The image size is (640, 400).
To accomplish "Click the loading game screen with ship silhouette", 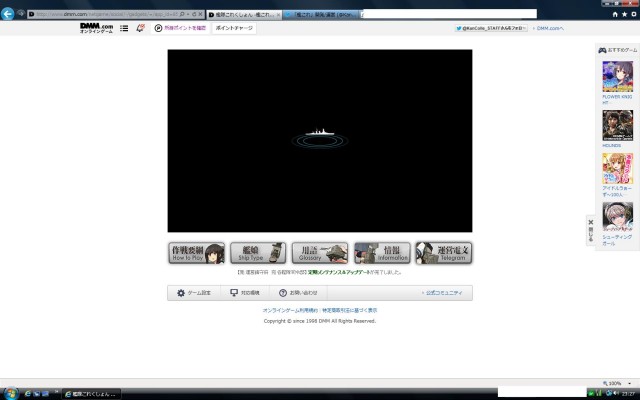I will click(320, 141).
